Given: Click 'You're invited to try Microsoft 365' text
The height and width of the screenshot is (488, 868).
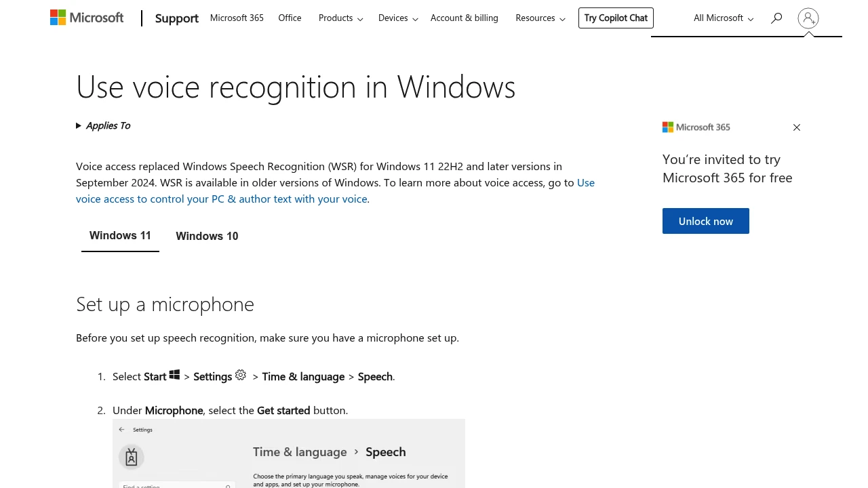Looking at the screenshot, I should [x=728, y=168].
